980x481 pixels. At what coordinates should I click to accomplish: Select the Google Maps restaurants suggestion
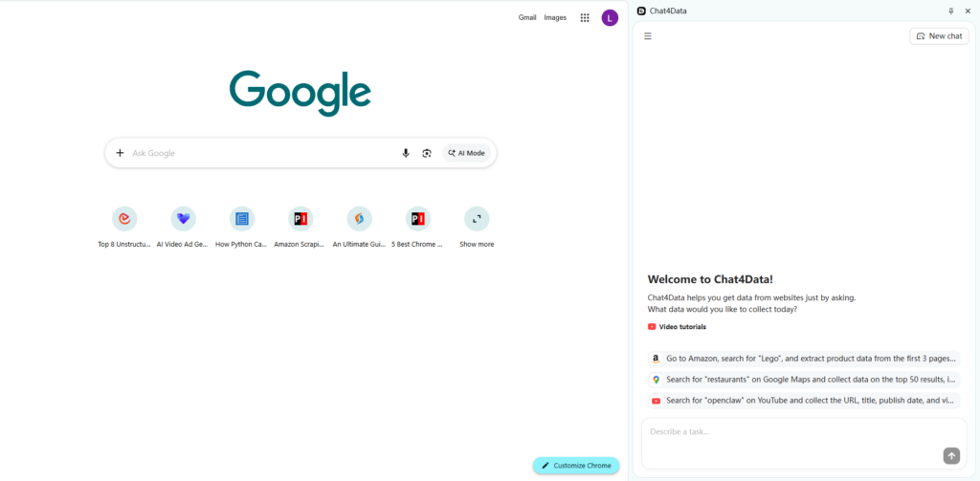pyautogui.click(x=804, y=380)
